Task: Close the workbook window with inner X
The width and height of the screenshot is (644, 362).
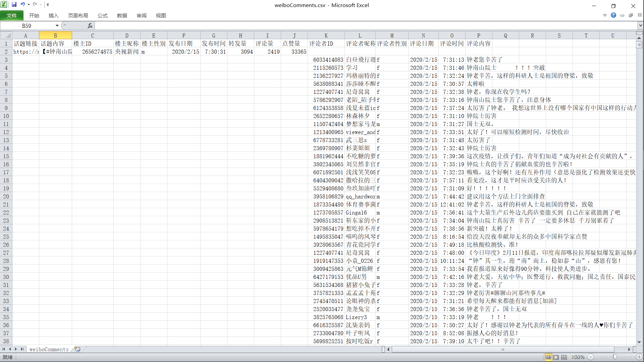Action: (x=640, y=15)
